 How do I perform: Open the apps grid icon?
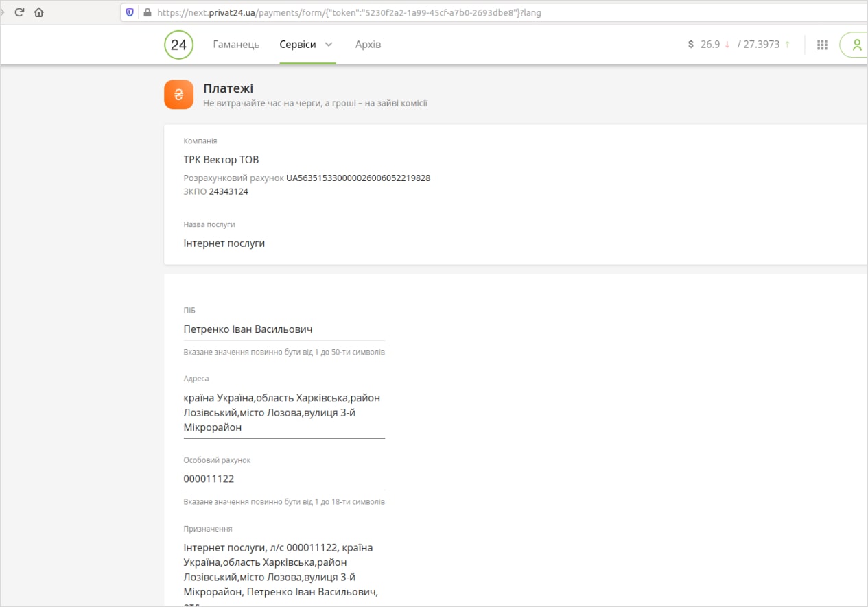tap(823, 45)
